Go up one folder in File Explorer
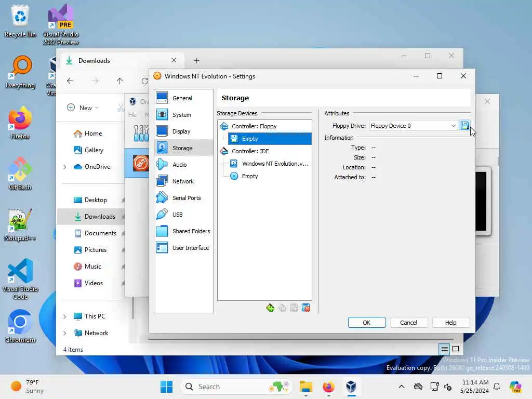 (120, 81)
